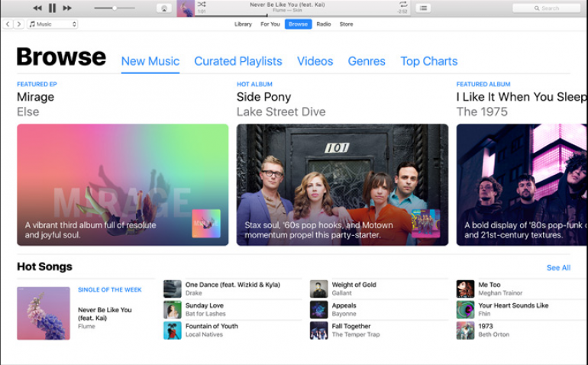Screen dimensions: 588x365
Task: Select the New Music section
Action: (150, 61)
